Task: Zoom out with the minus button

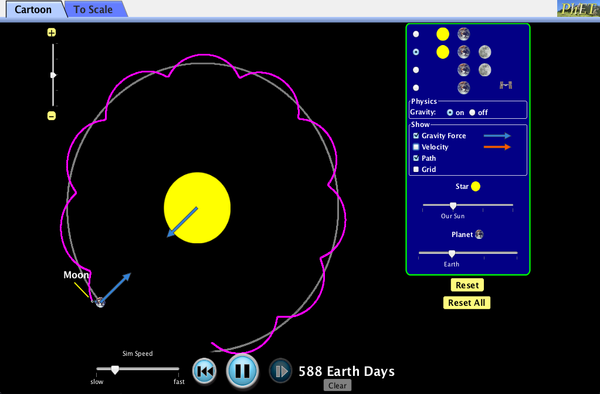Action: click(x=52, y=116)
